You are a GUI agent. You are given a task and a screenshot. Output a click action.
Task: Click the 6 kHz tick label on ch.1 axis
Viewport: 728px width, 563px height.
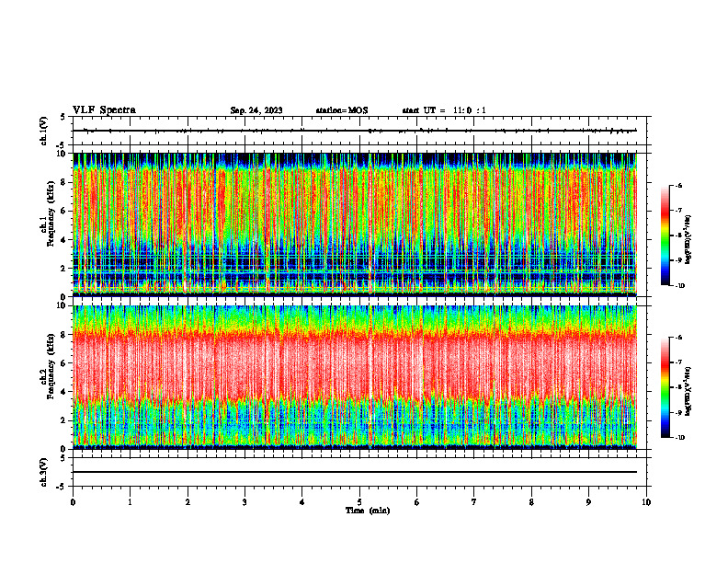pos(63,211)
